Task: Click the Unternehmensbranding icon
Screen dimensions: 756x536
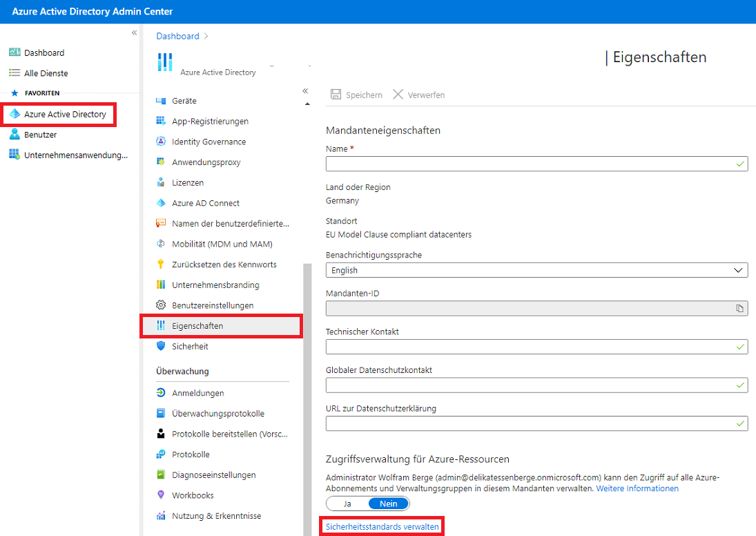Action: point(161,285)
